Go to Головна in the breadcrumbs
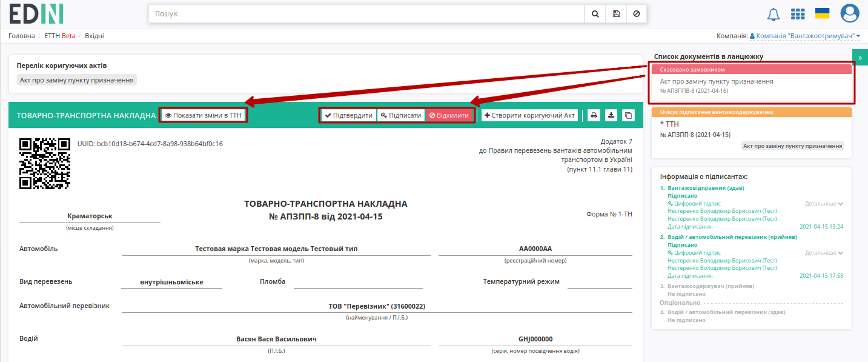 (22, 36)
